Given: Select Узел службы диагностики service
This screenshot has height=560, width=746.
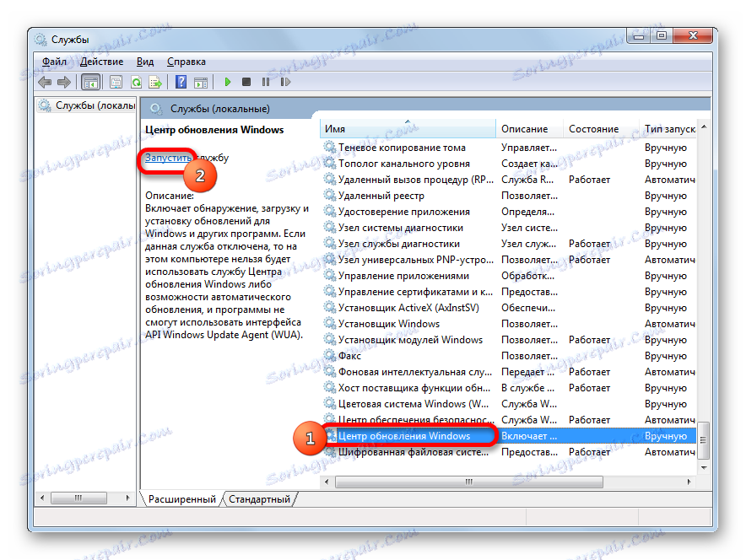Looking at the screenshot, I should point(509,244).
